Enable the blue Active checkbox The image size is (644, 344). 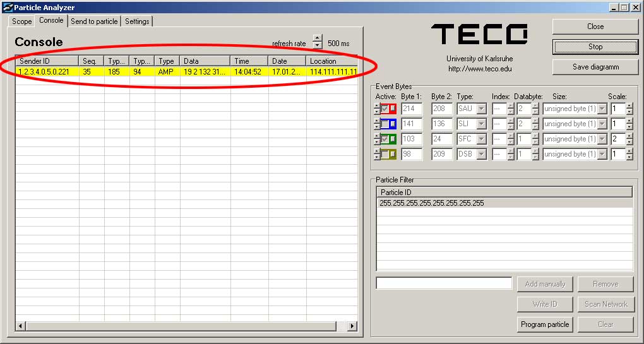pos(385,124)
